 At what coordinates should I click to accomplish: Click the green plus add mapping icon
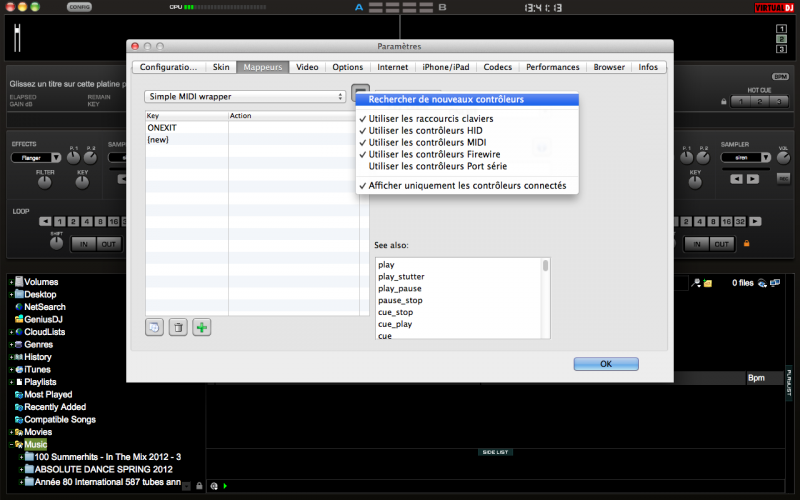point(202,327)
